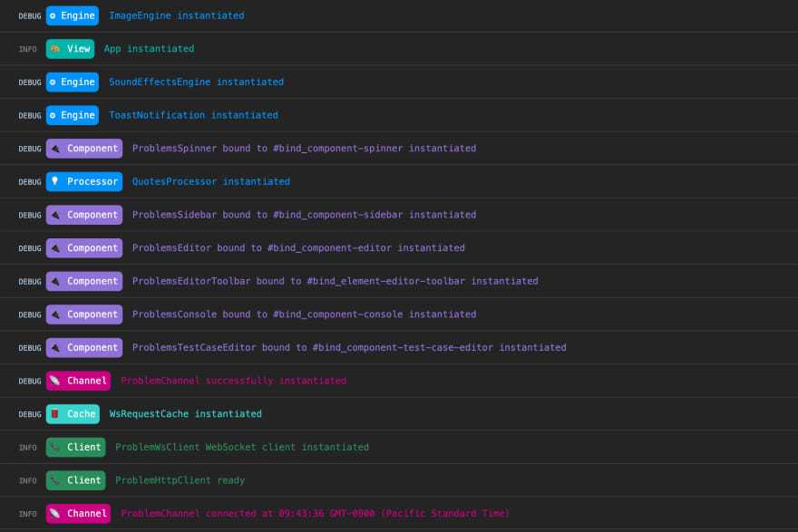The width and height of the screenshot is (798, 532).
Task: Click the Channel badge on the connected row
Action: point(79,514)
